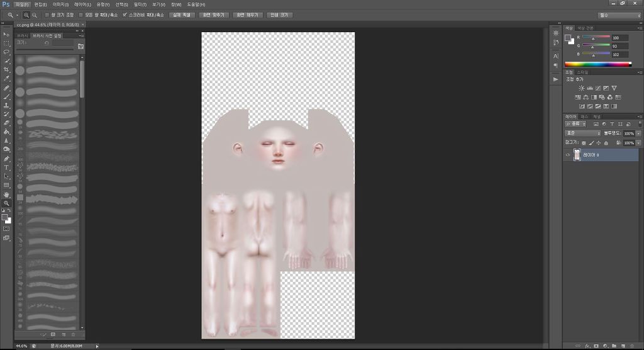Select the Crop tool

point(6,69)
